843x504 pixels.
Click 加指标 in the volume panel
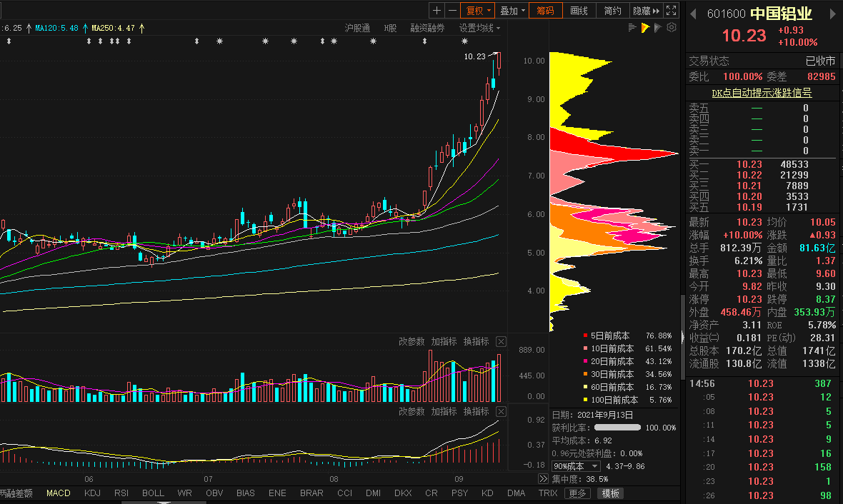(444, 342)
